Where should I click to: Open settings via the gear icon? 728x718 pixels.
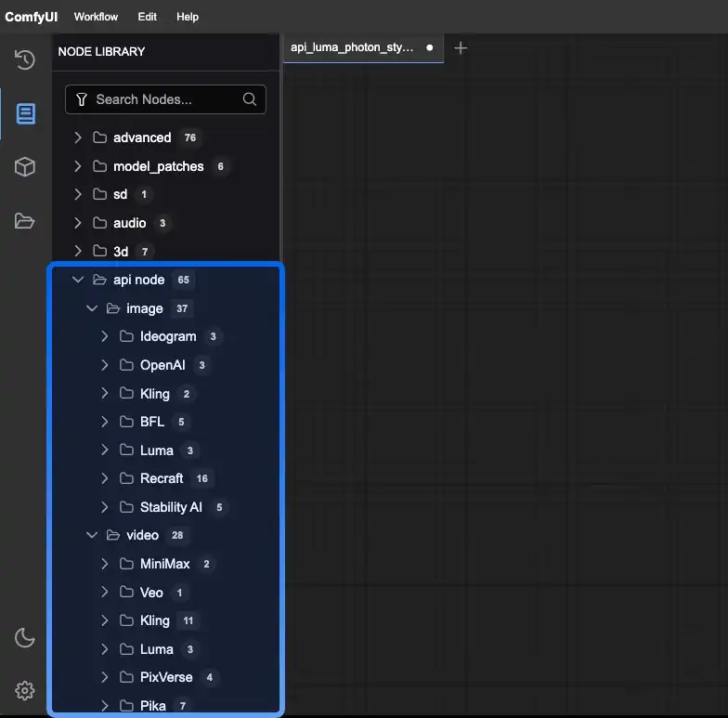coord(25,690)
